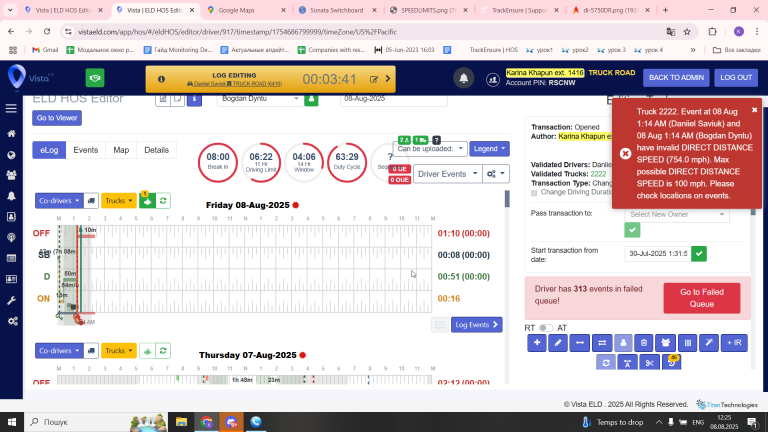This screenshot has height=432, width=768.
Task: Click the group of users icon in the editing toolbar
Action: [665, 343]
